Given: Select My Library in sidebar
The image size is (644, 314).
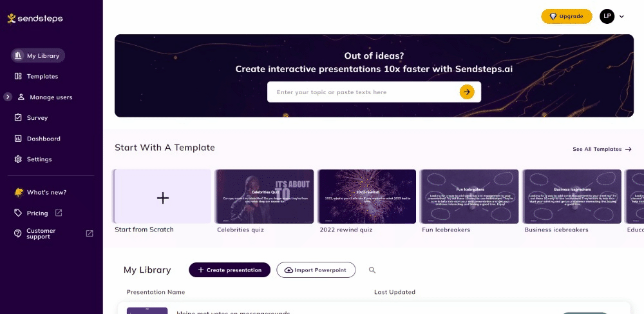Looking at the screenshot, I should [38, 55].
